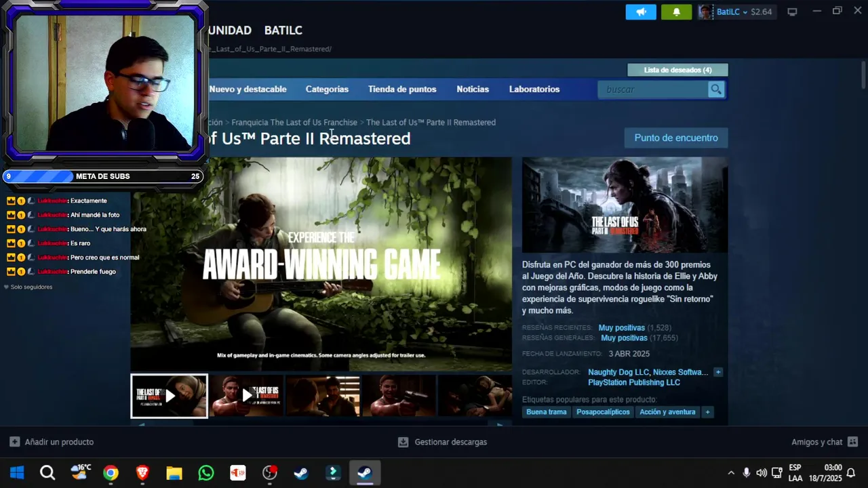Image resolution: width=868 pixels, height=488 pixels.
Task: Open the Windows notification bell
Action: (851, 472)
